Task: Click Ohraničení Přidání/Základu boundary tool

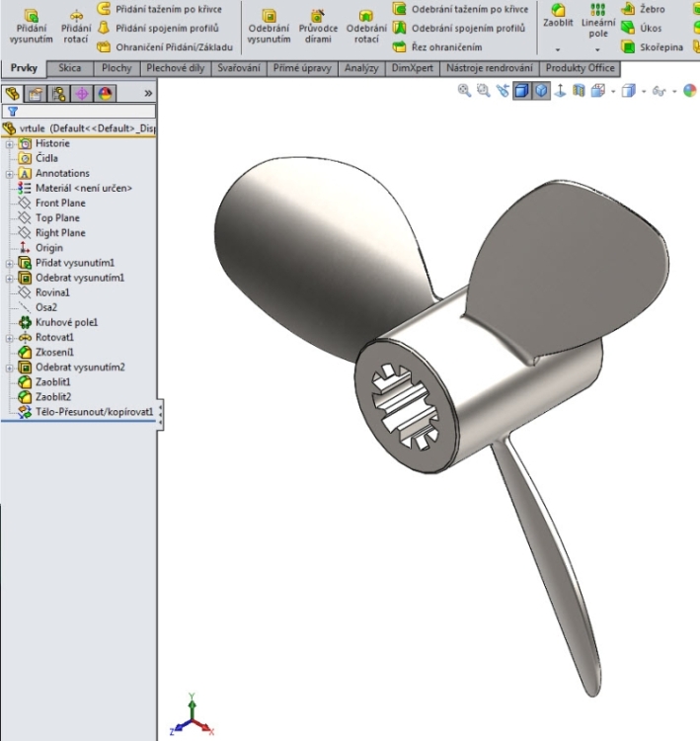Action: [x=165, y=47]
